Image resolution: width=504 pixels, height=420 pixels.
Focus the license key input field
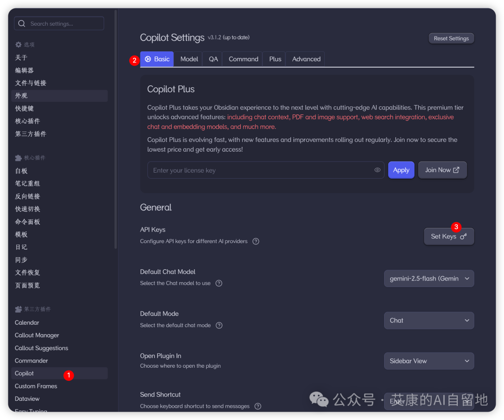(x=266, y=170)
